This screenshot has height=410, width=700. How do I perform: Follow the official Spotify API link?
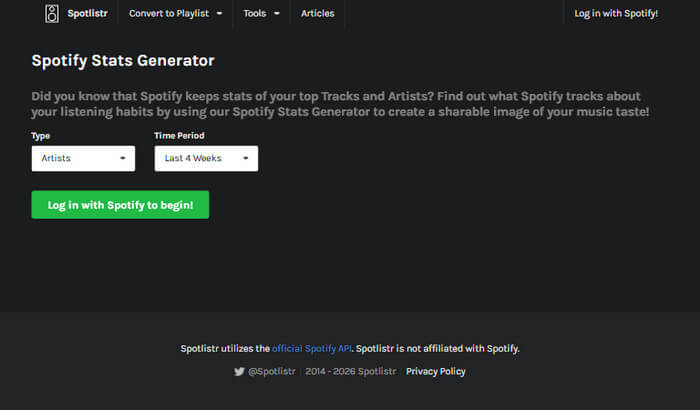tap(312, 348)
